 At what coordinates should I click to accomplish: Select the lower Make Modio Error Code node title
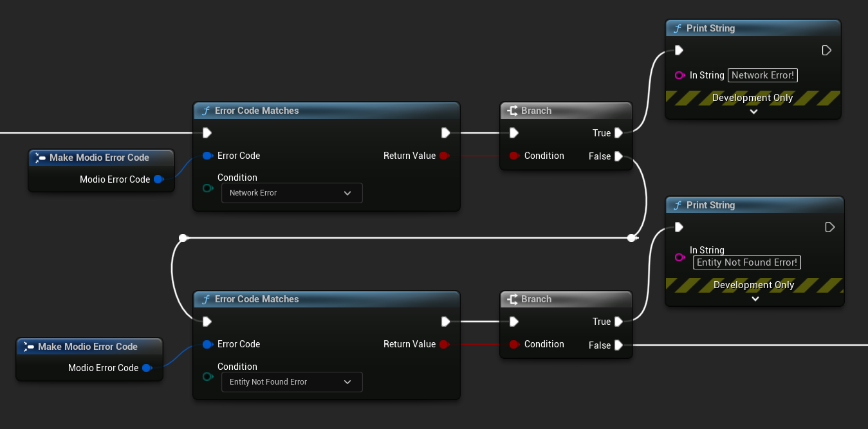(88, 347)
